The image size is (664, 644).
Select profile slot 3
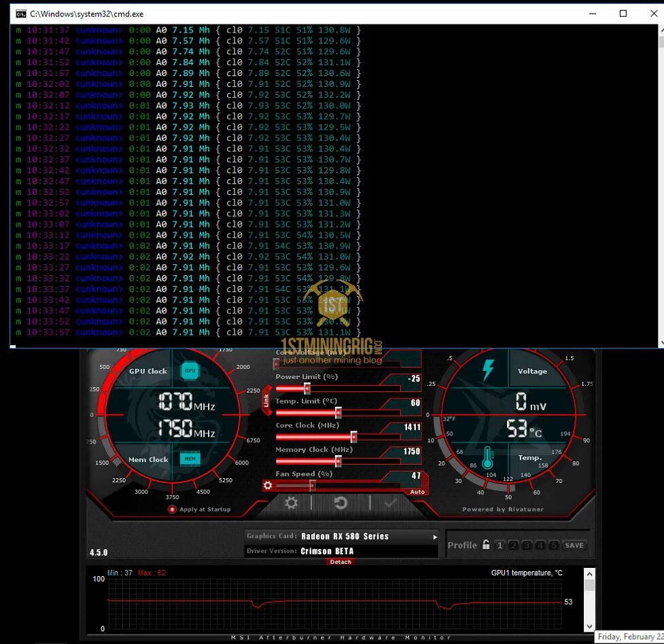[527, 545]
